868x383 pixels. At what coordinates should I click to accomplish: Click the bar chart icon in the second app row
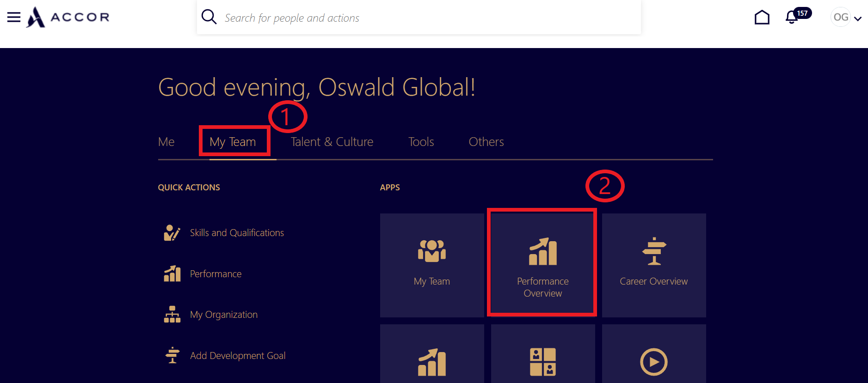click(432, 362)
